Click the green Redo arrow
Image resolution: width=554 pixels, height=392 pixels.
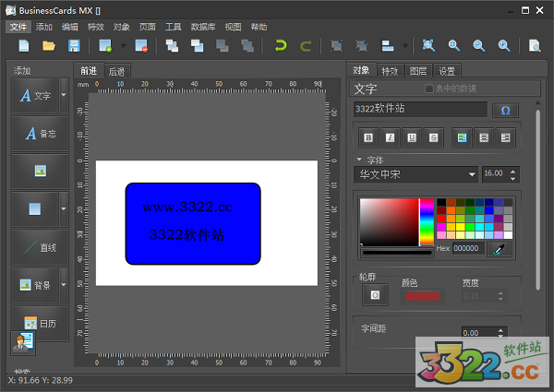[x=306, y=46]
